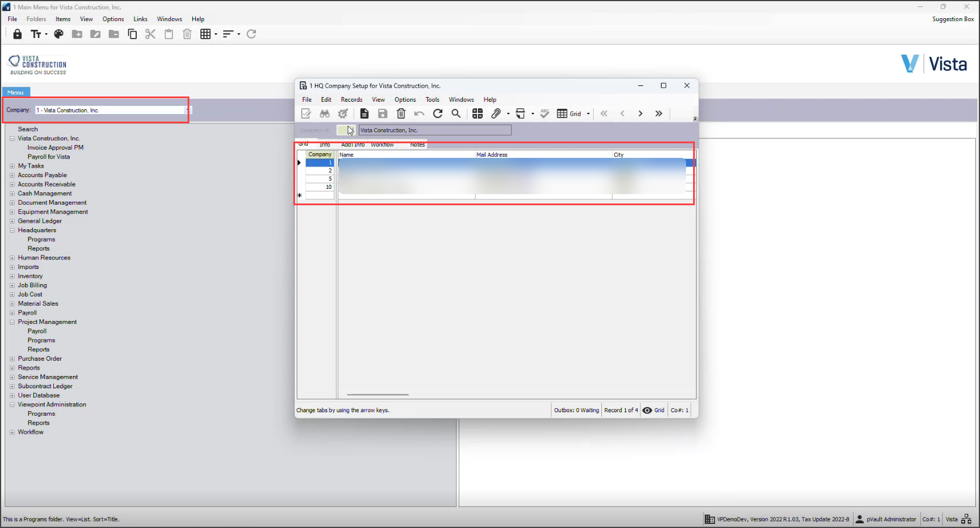The width and height of the screenshot is (980, 528).
Task: Click the undo arrow icon in HQ Company Setup
Action: coord(419,113)
